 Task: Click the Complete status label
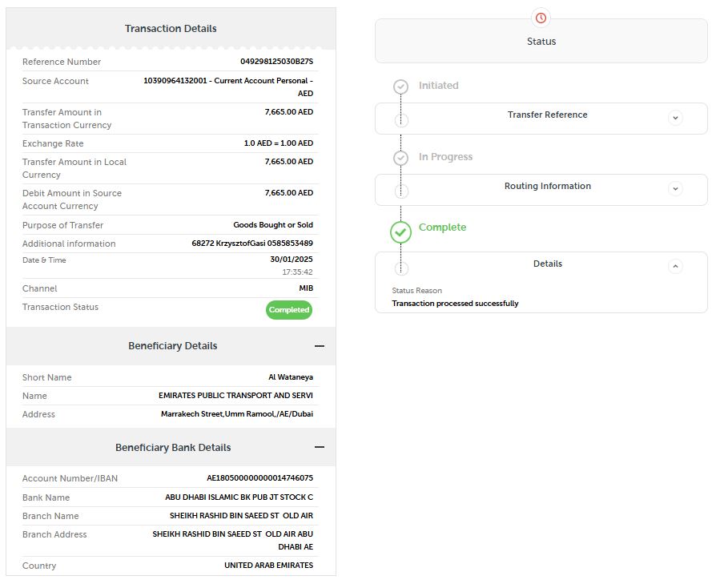pos(442,228)
